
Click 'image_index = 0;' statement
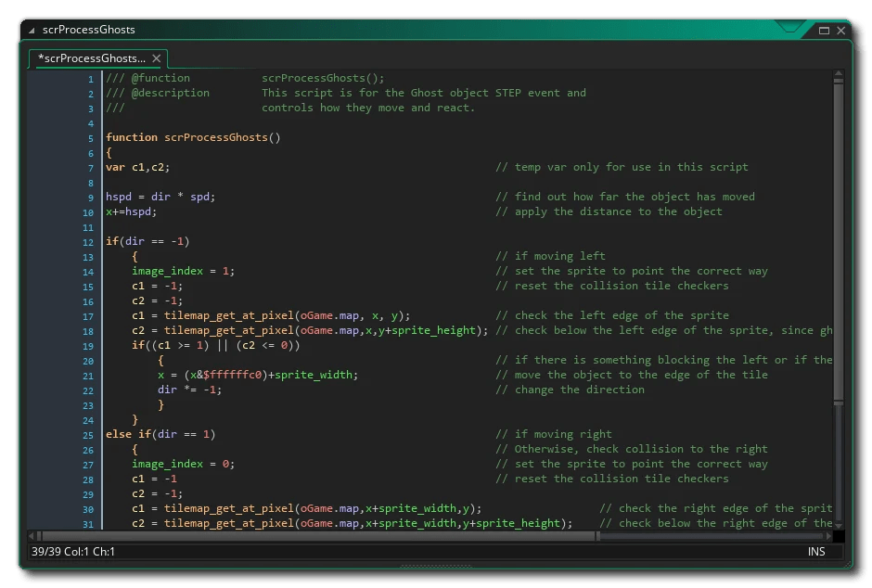pos(183,464)
